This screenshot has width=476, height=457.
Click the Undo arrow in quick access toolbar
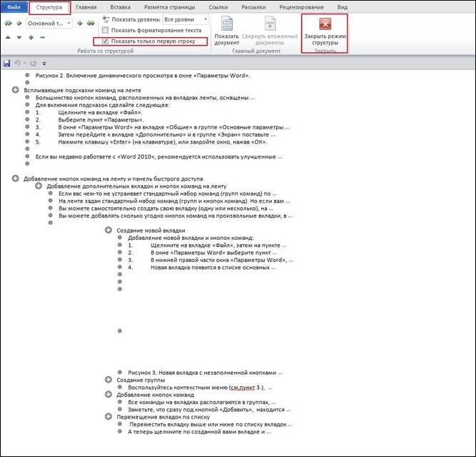tap(19, 64)
